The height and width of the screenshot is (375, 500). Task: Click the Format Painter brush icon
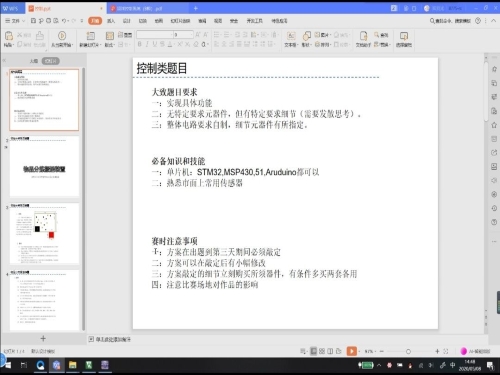[x=40, y=35]
